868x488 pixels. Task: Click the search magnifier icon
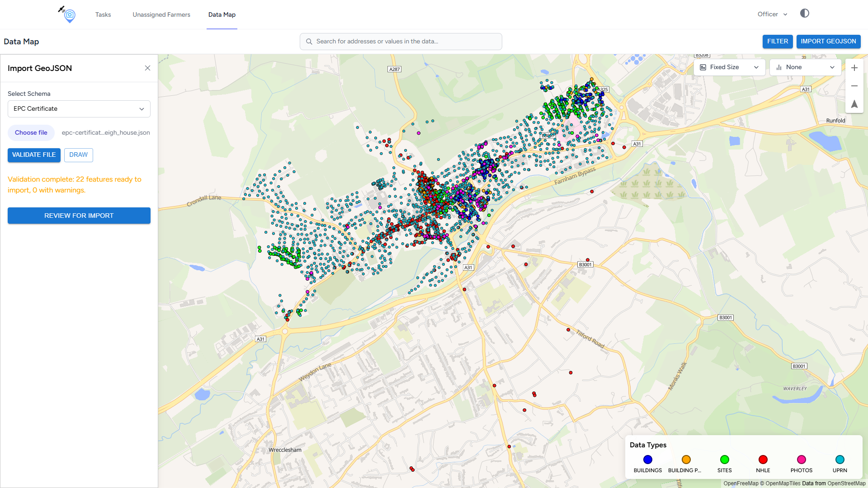[309, 42]
